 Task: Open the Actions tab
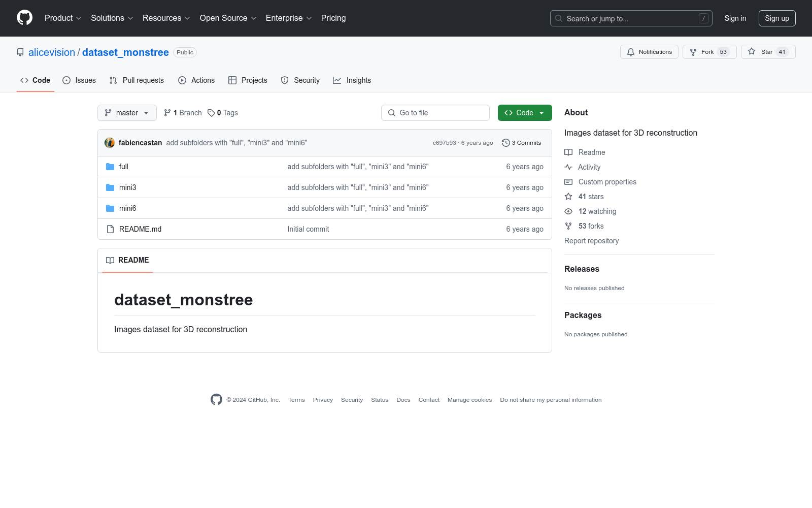(x=196, y=80)
